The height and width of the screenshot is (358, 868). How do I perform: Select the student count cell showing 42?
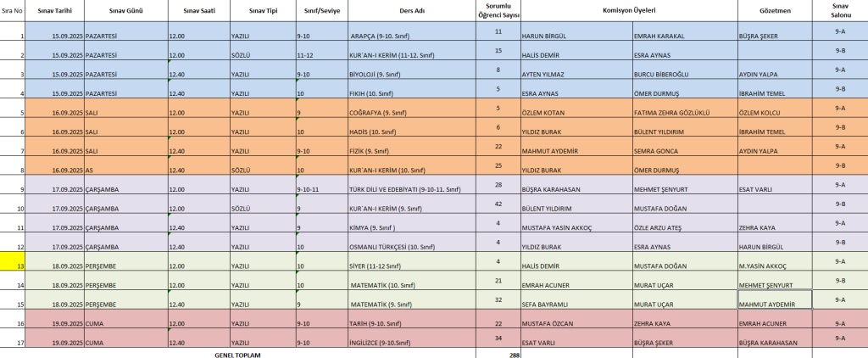(498, 204)
